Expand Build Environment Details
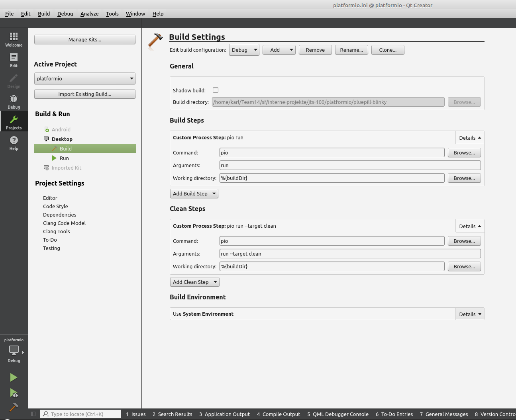This screenshot has width=516, height=420. (470, 314)
